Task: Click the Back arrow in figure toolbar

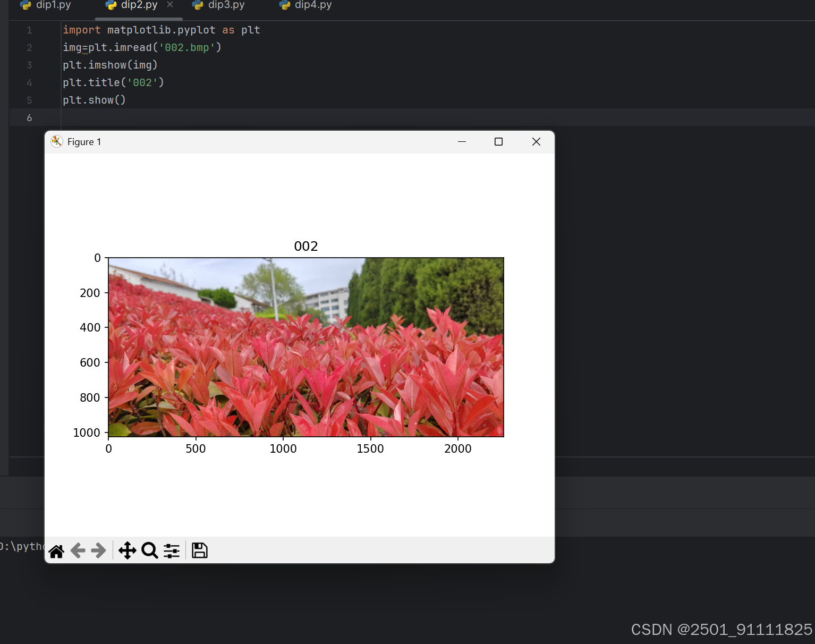Action: coord(78,551)
